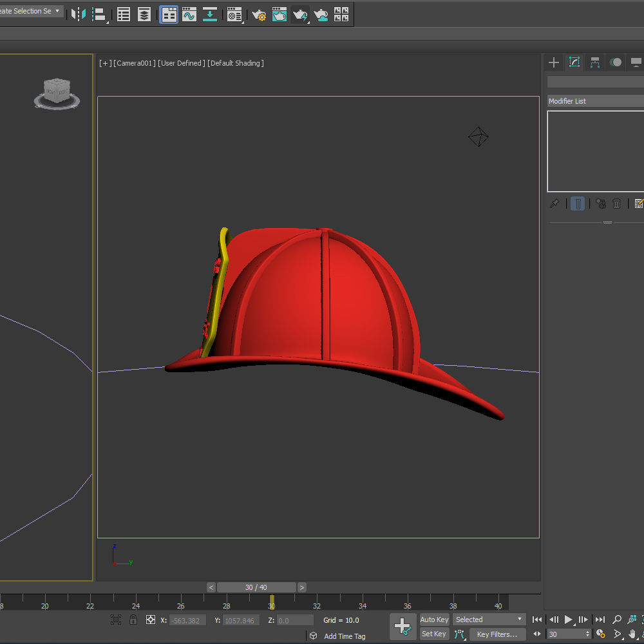
Task: Select the Pan View hand tool
Action: coord(632,634)
